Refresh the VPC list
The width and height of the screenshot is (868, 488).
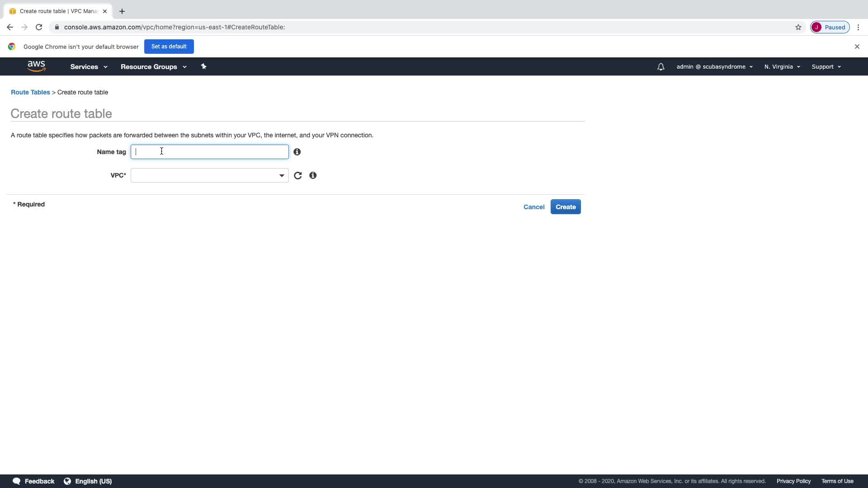tap(297, 175)
